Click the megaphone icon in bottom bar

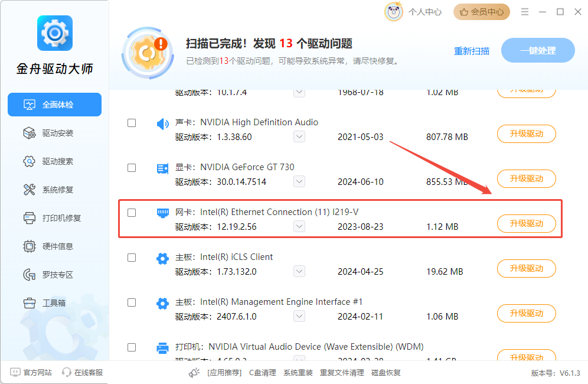tap(194, 373)
